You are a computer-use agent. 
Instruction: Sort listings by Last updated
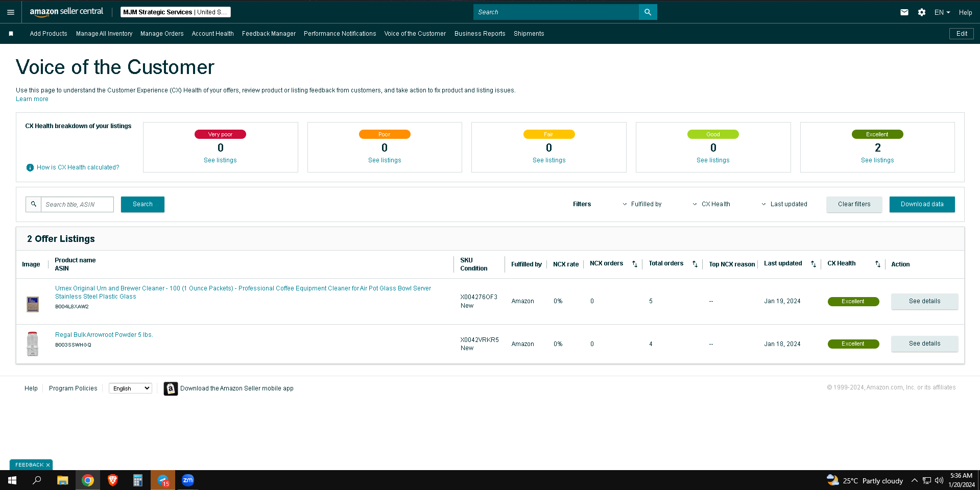[x=814, y=264]
